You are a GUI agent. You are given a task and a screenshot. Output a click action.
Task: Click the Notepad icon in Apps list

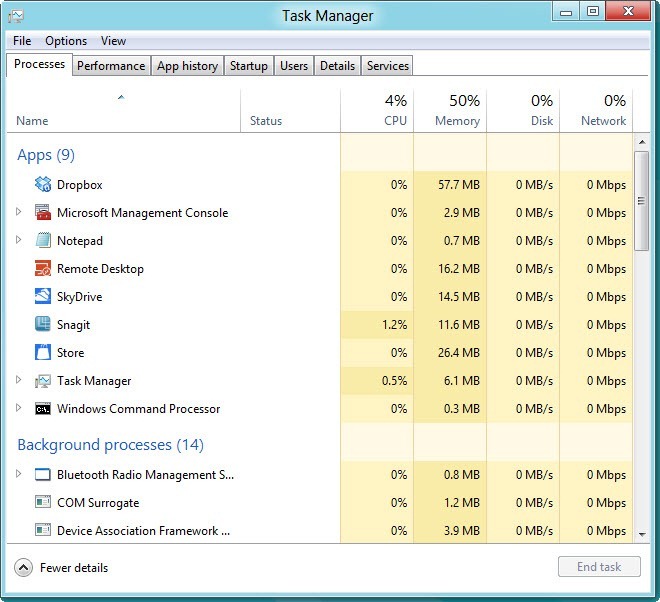point(43,240)
